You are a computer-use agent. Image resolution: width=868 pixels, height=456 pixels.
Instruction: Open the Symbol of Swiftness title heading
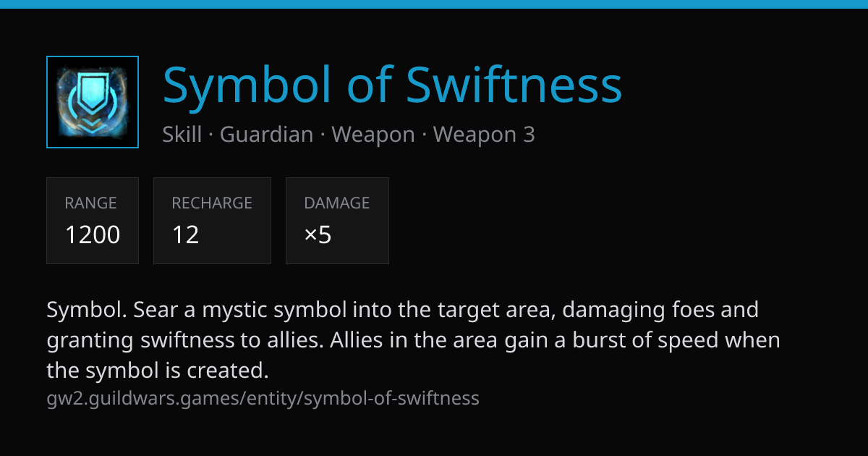[392, 85]
